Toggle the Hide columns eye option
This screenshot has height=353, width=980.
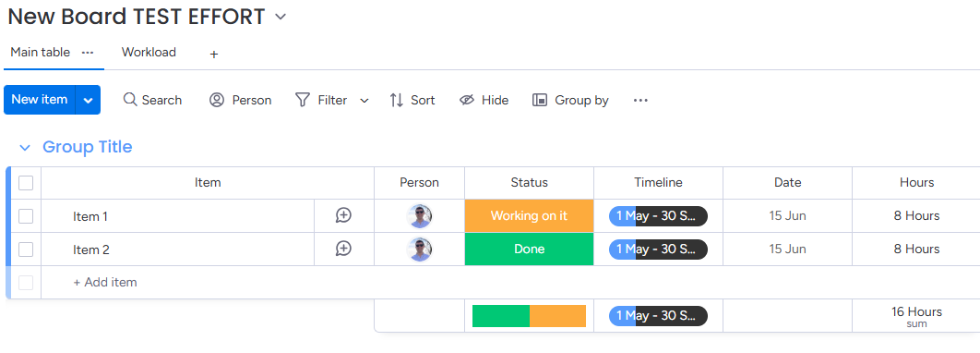tap(484, 100)
